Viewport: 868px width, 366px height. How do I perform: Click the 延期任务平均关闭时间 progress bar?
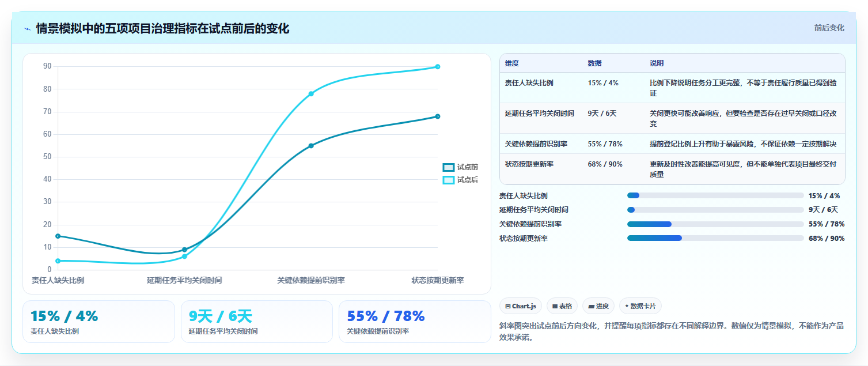click(715, 210)
